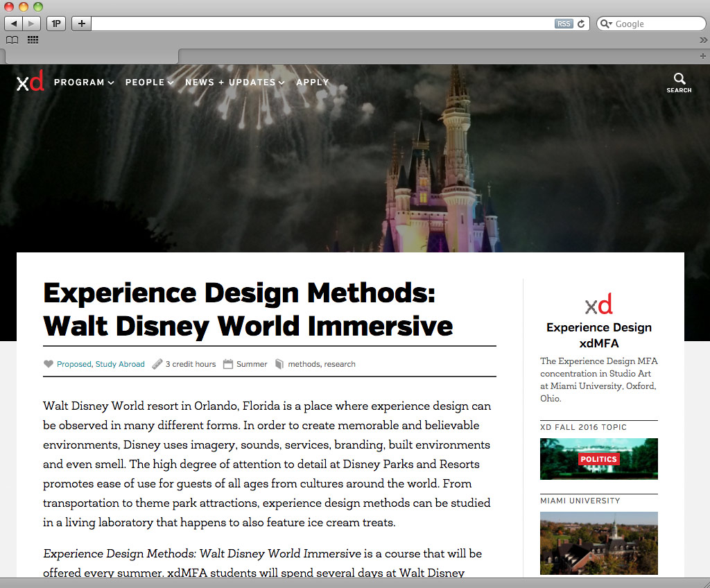Image resolution: width=710 pixels, height=588 pixels.
Task: Expand the People menu
Action: [x=150, y=83]
